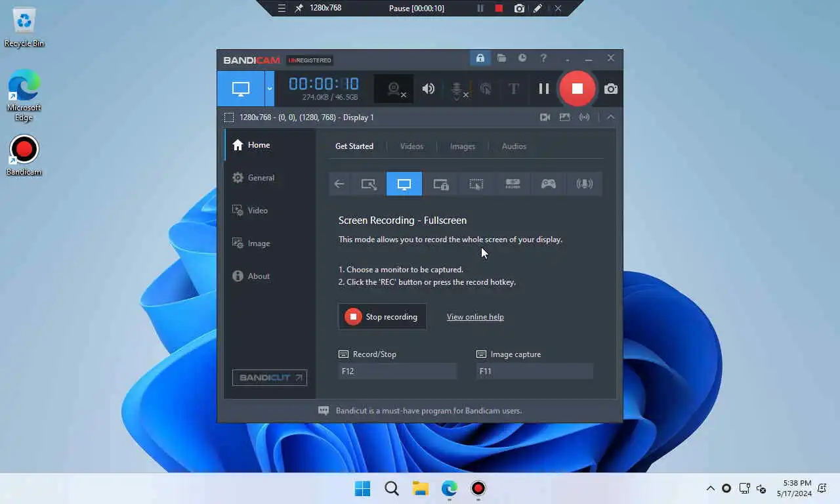Image resolution: width=840 pixels, height=504 pixels.
Task: Open the scheduled recording clock icon
Action: 522,58
